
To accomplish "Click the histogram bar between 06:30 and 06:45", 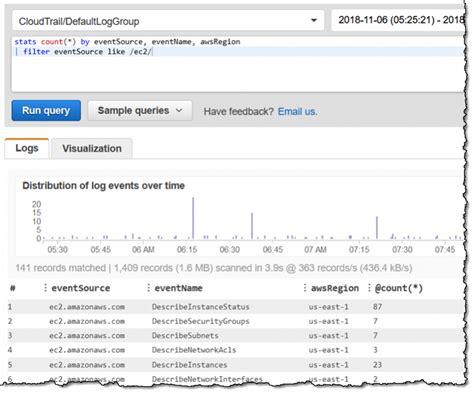I will 252,226.
